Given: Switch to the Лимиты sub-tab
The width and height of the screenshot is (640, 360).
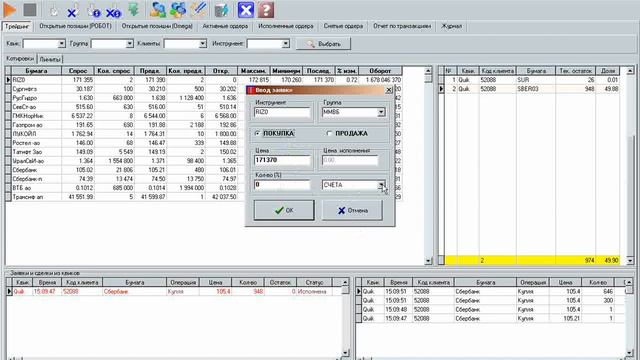Looking at the screenshot, I should (50, 59).
